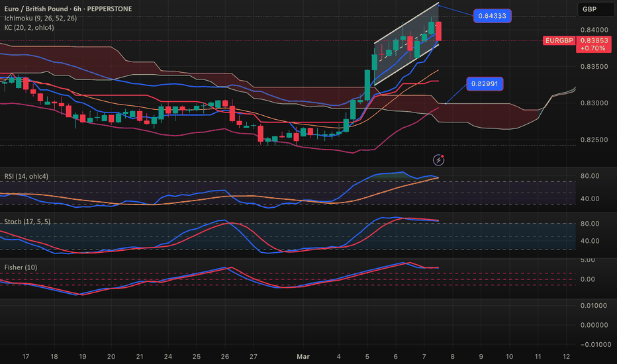Click the 0.82991 price annotation label
Image resolution: width=617 pixels, height=364 pixels.
tap(485, 84)
